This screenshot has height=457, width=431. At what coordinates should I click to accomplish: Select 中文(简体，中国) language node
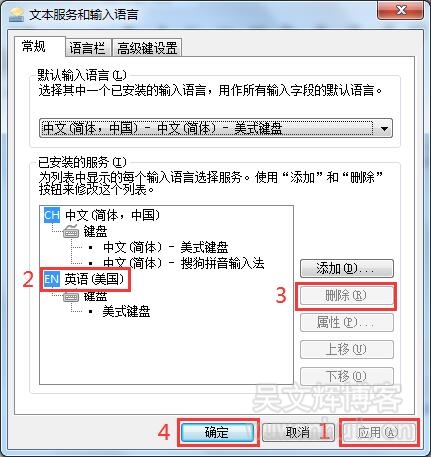(x=112, y=215)
